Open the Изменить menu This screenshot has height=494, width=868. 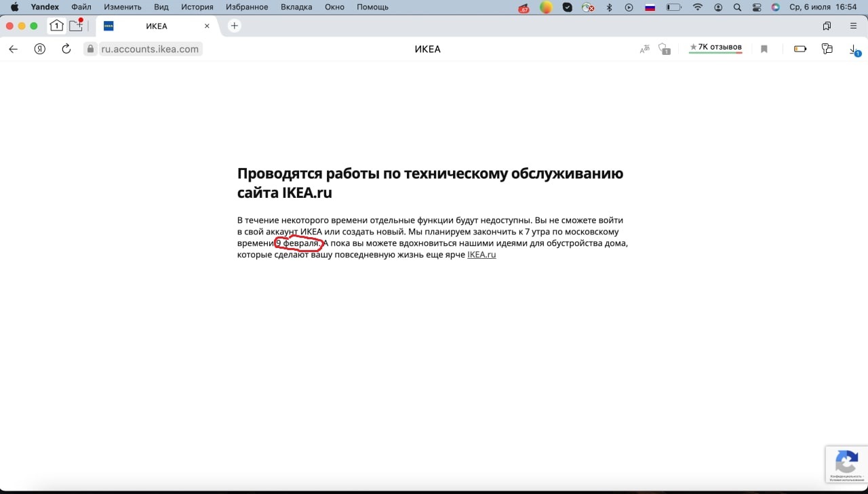pyautogui.click(x=123, y=7)
